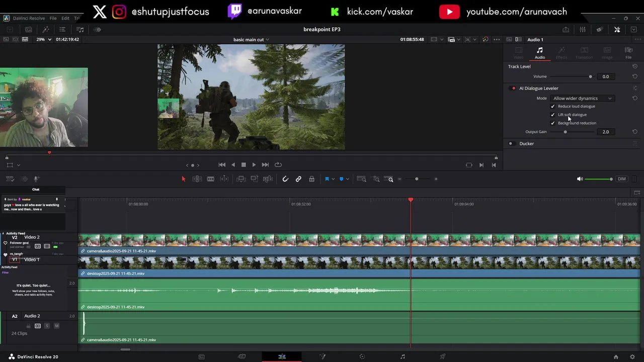Screen dimensions: 644x362
Task: Toggle the Effects magic wand panel icon
Action: click(x=45, y=30)
